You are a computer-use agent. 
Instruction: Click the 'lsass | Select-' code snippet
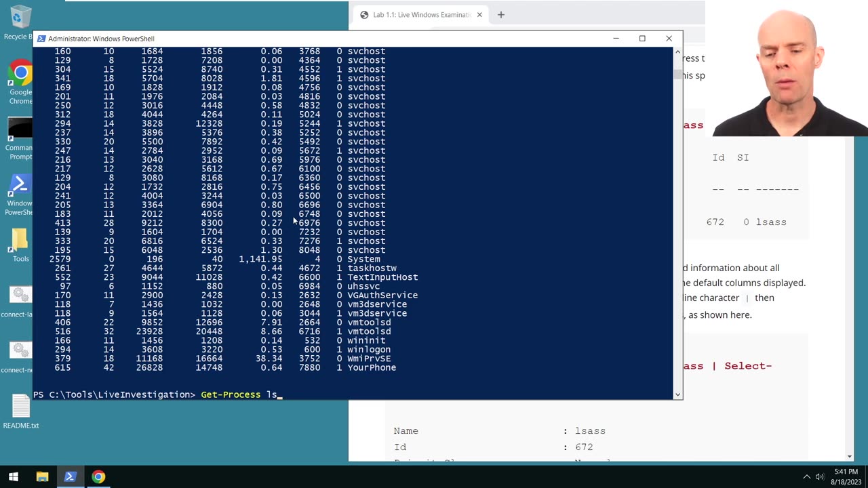pyautogui.click(x=728, y=366)
